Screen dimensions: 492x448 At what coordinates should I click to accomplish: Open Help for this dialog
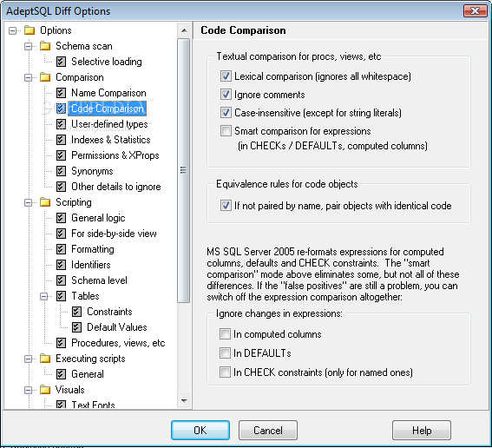pos(422,430)
